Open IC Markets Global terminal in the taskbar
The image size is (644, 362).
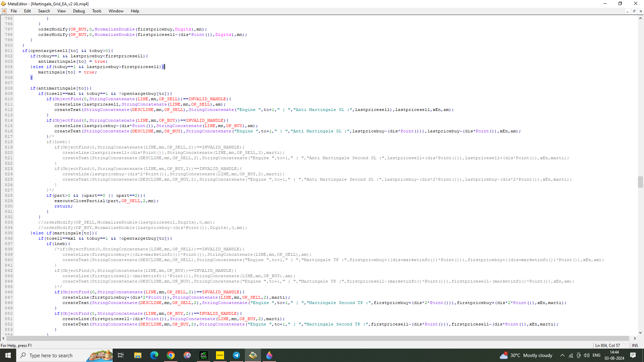(x=204, y=355)
